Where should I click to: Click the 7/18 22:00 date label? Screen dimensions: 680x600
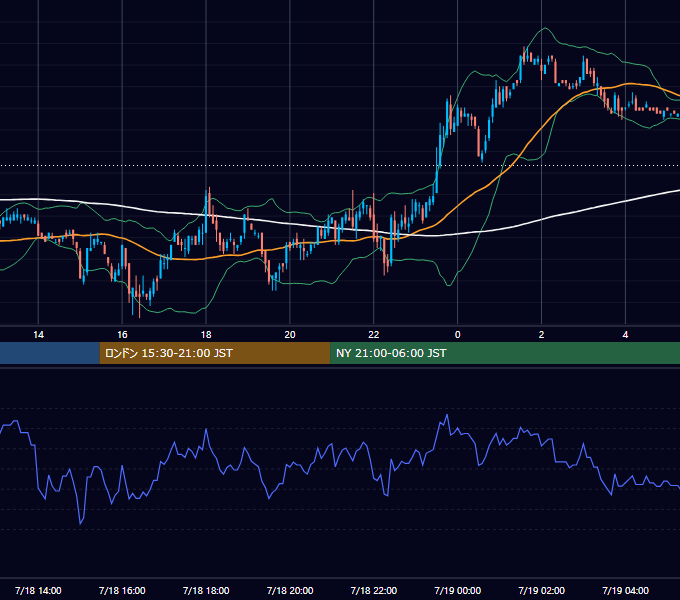point(373,590)
